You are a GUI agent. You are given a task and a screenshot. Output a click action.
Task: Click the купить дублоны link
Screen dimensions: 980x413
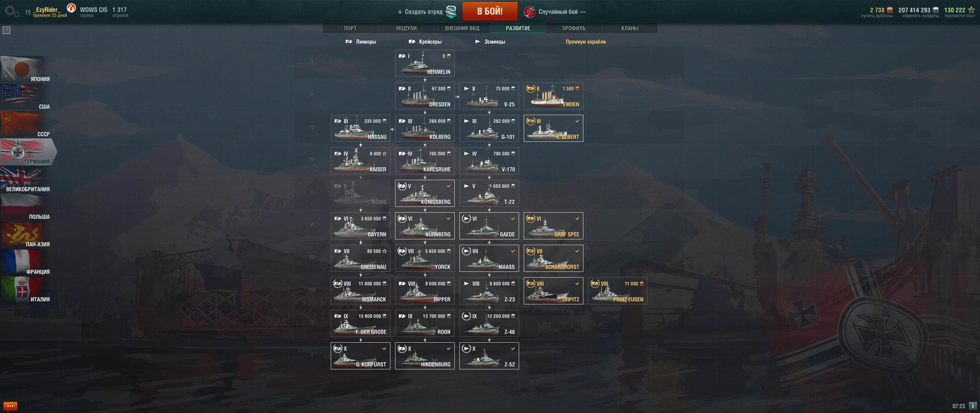[877, 16]
